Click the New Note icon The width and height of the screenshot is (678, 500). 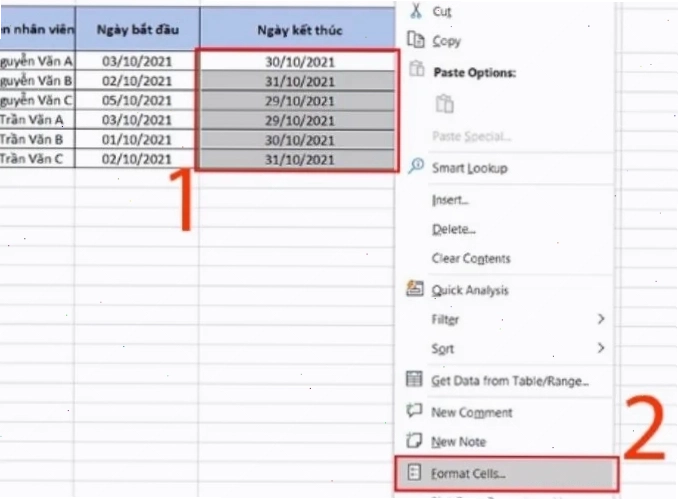click(414, 440)
